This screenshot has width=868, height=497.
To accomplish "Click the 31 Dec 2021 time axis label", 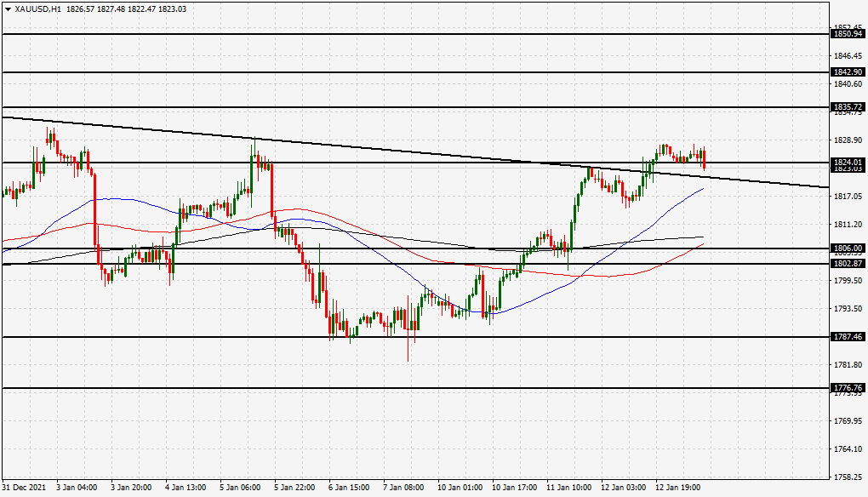I will click(24, 488).
